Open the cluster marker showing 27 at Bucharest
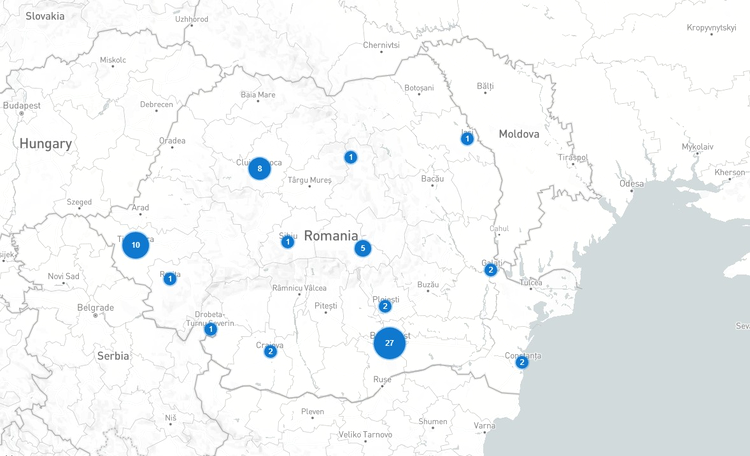 pos(389,343)
